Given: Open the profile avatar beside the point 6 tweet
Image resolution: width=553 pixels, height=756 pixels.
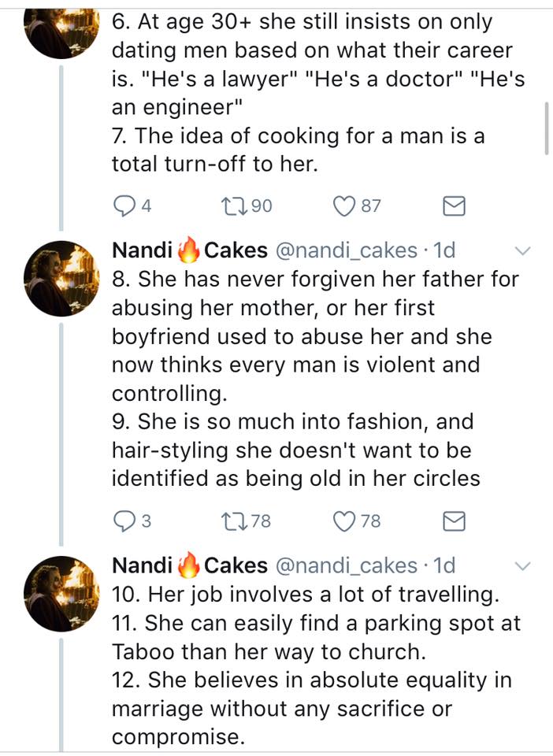Looking at the screenshot, I should [x=61, y=31].
